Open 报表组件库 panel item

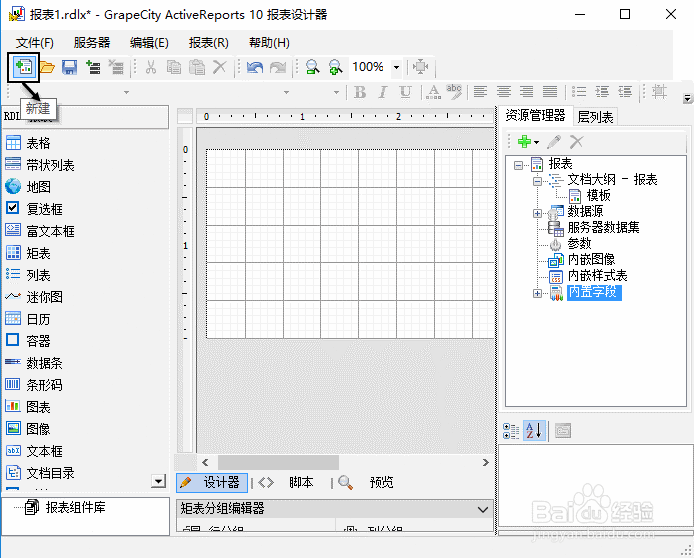coord(66,507)
